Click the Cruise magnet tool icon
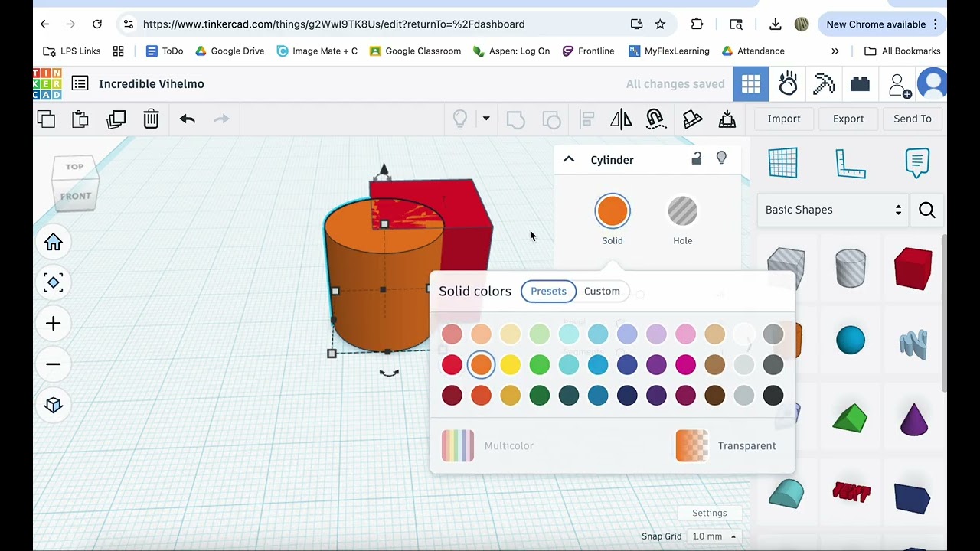The height and width of the screenshot is (551, 980). (655, 119)
